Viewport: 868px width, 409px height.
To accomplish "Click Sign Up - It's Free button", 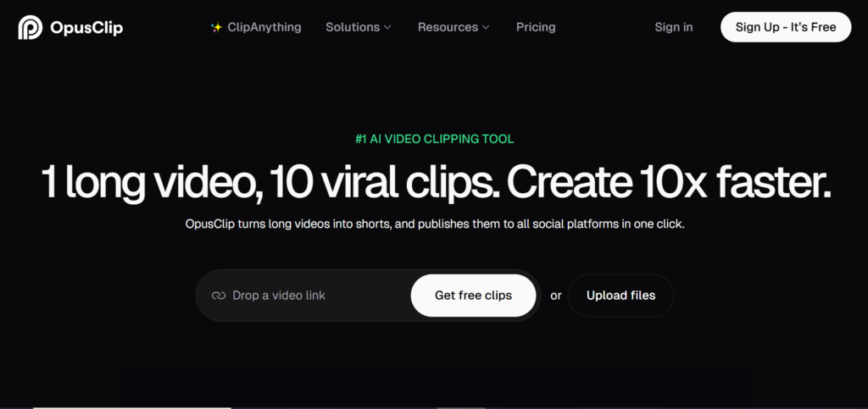I will click(786, 27).
